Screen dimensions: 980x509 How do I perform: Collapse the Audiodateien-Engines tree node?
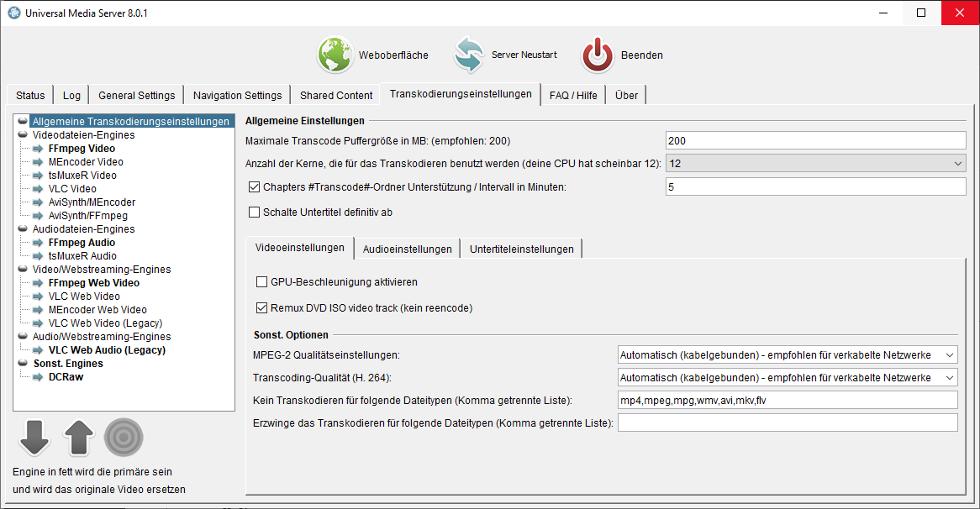tap(23, 229)
